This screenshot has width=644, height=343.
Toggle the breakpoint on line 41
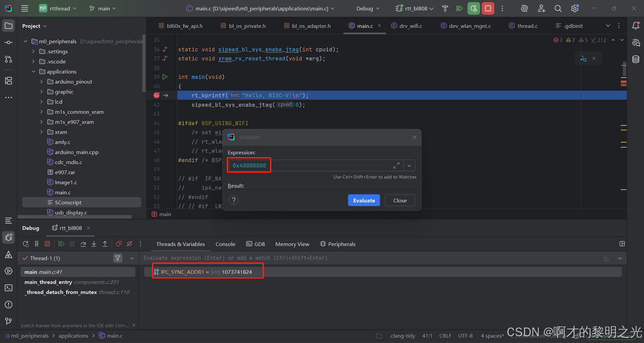tap(156, 95)
